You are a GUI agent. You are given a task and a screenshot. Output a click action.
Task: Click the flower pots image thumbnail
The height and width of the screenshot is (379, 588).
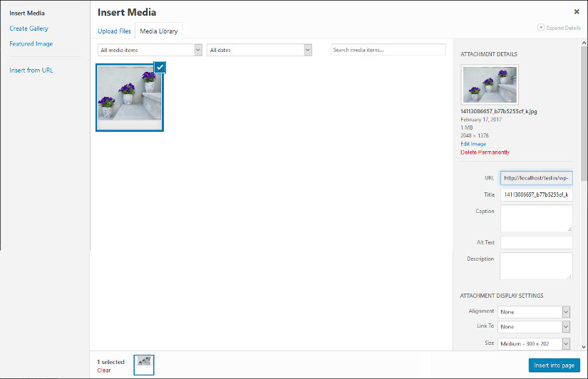128,98
